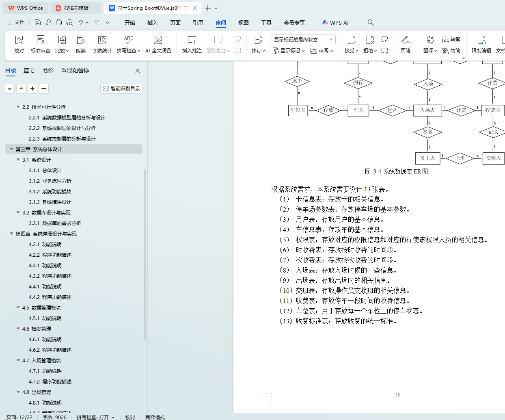
Task: Open the 显示标记 dropdown
Action: click(x=289, y=51)
